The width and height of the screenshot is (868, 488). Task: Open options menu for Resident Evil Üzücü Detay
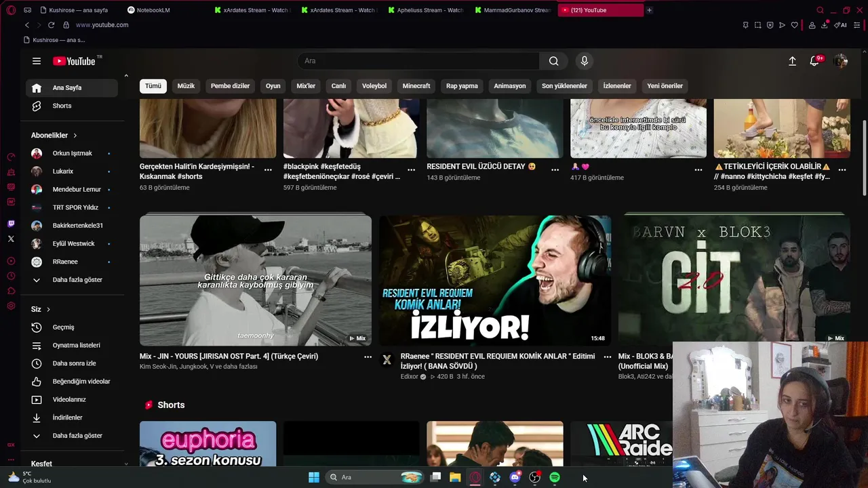pos(555,170)
